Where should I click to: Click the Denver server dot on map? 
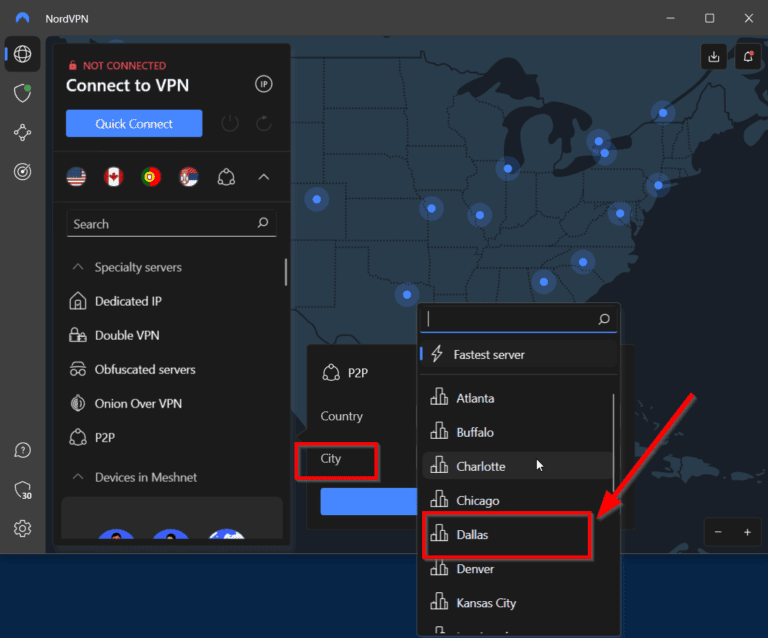[x=317, y=199]
